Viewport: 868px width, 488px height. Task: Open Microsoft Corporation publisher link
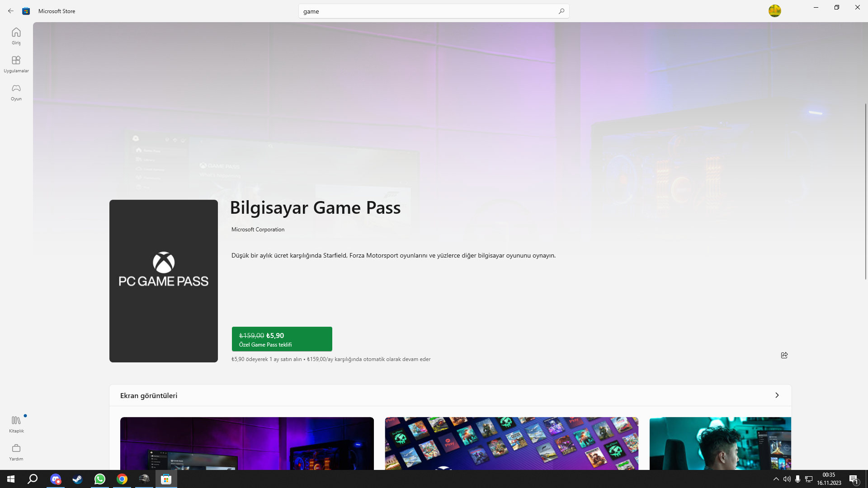tap(258, 230)
